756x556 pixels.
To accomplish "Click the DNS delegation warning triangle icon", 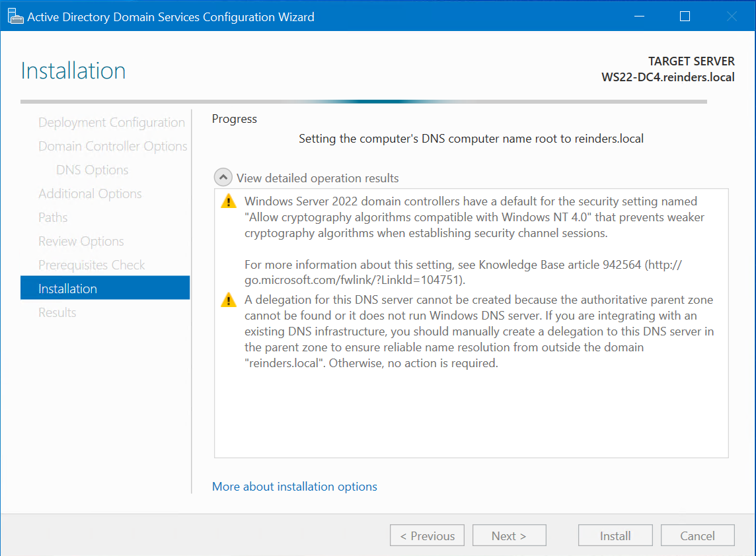I will tap(228, 300).
